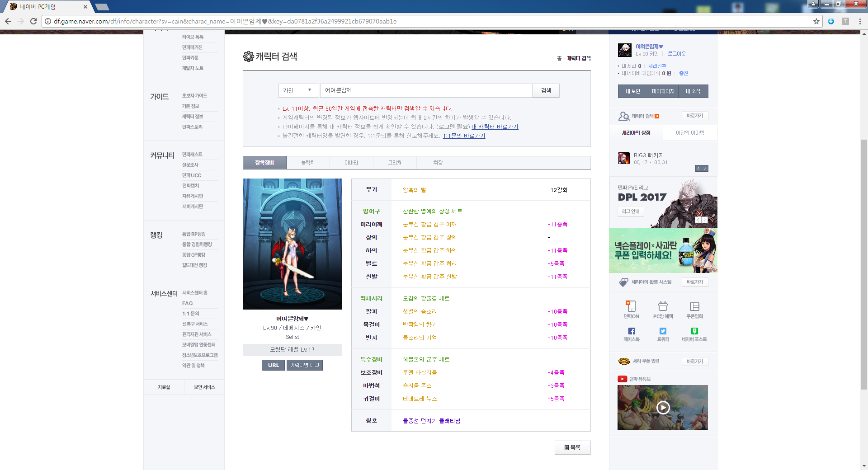Play the 던파 유튜브 video

(663, 408)
